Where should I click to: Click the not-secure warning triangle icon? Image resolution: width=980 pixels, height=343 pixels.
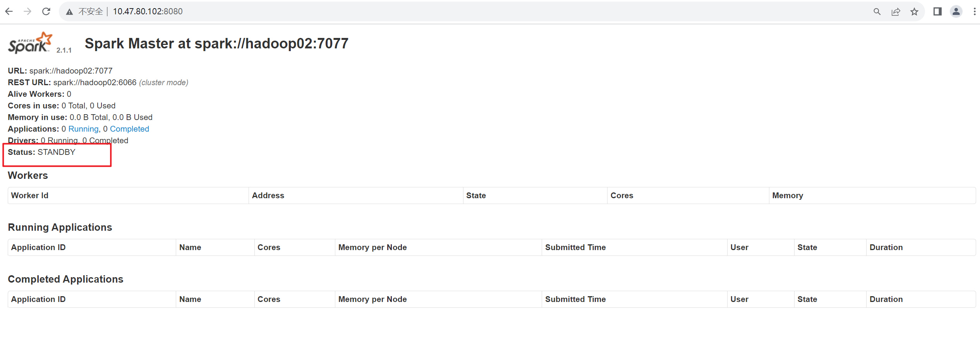70,12
